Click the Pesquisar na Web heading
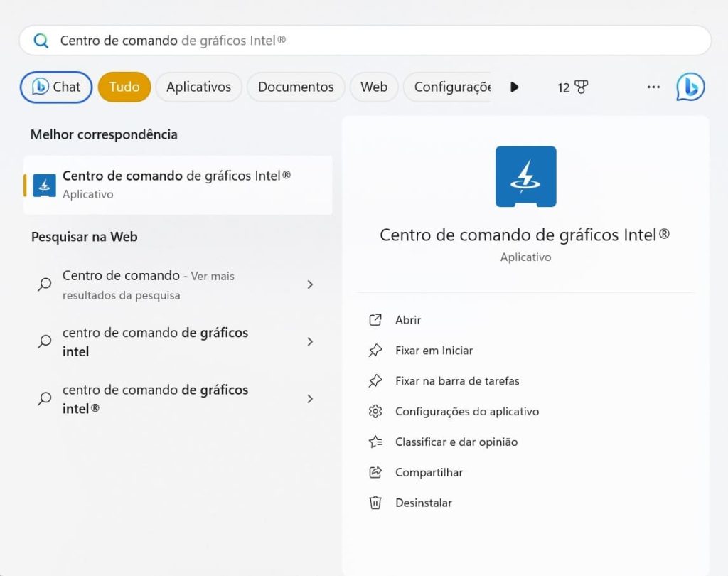The width and height of the screenshot is (728, 576). (84, 237)
